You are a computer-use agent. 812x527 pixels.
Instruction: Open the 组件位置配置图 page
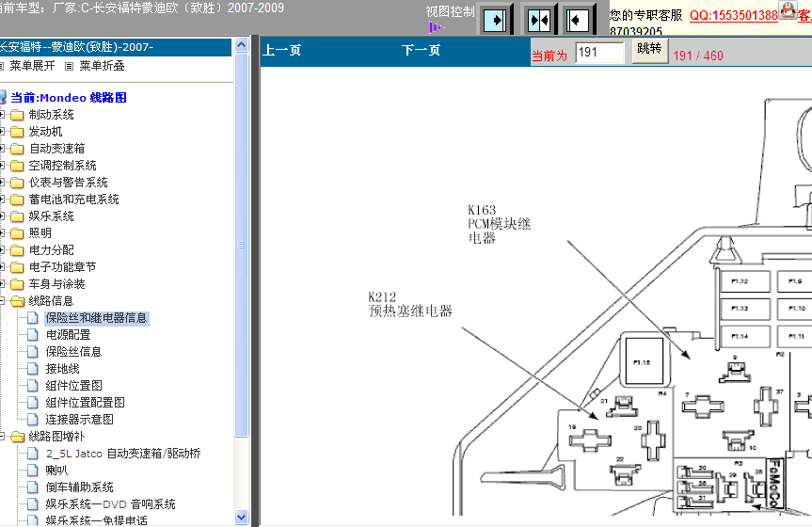85,403
